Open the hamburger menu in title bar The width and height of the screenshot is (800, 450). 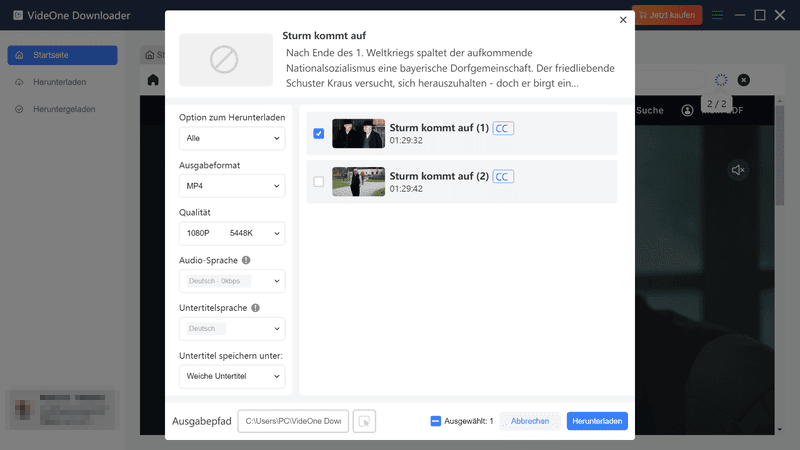pos(717,15)
